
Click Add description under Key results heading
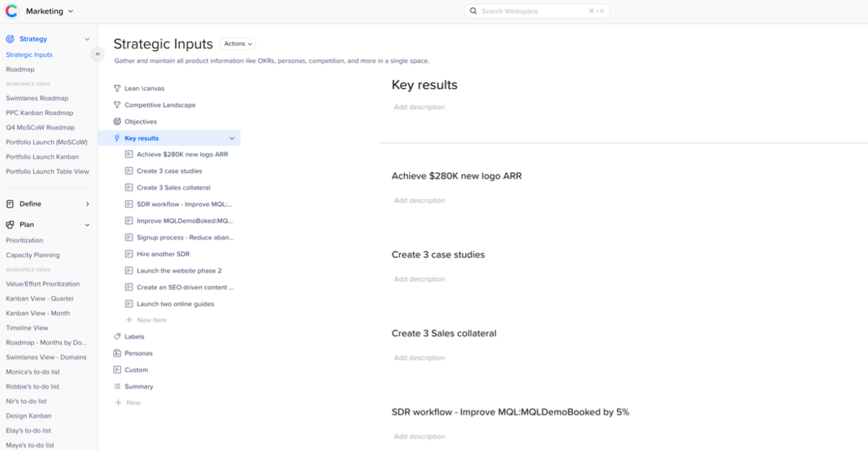click(420, 107)
